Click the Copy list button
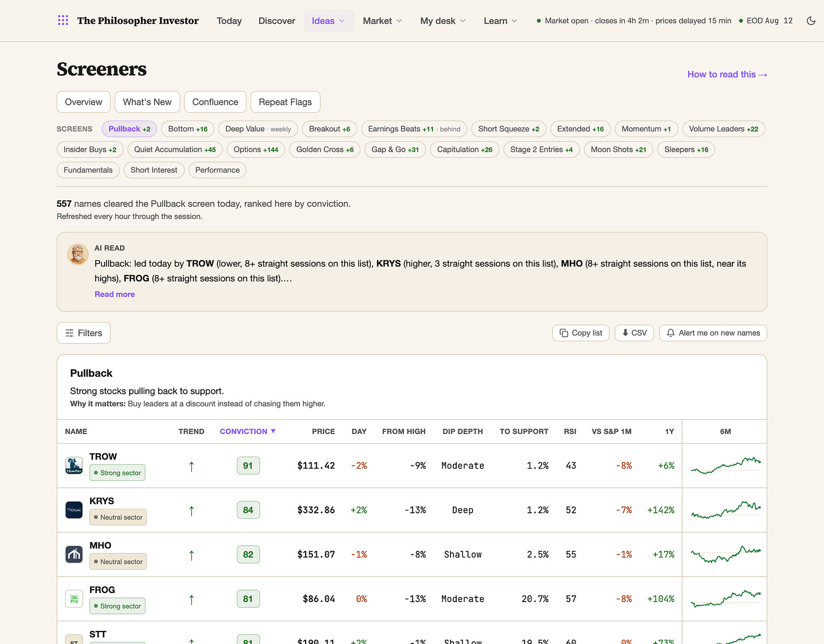Viewport: 824px width, 644px height. [x=581, y=333]
